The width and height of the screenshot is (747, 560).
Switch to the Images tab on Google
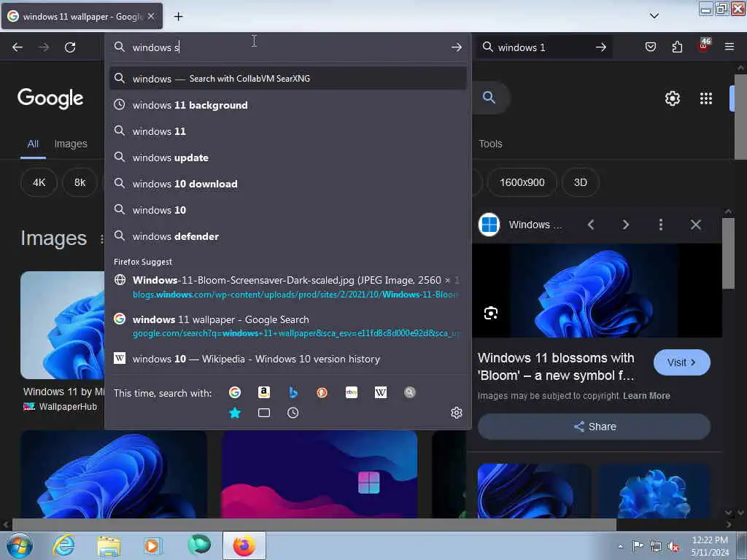[71, 144]
